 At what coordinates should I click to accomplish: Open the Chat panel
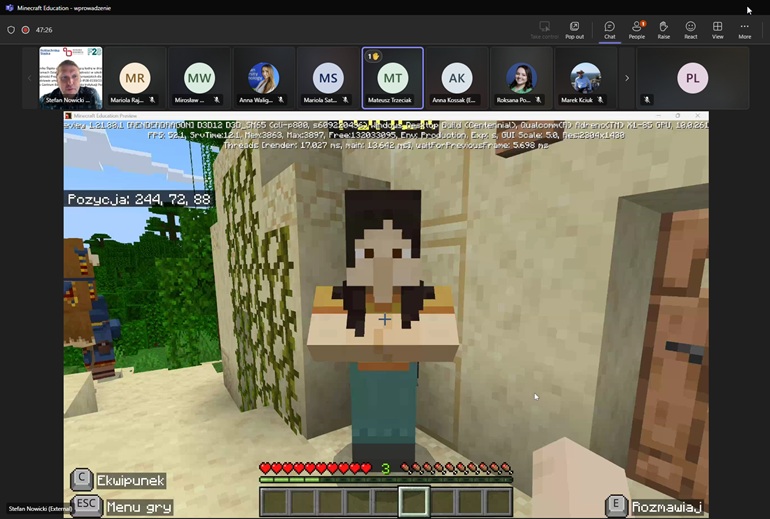point(609,30)
